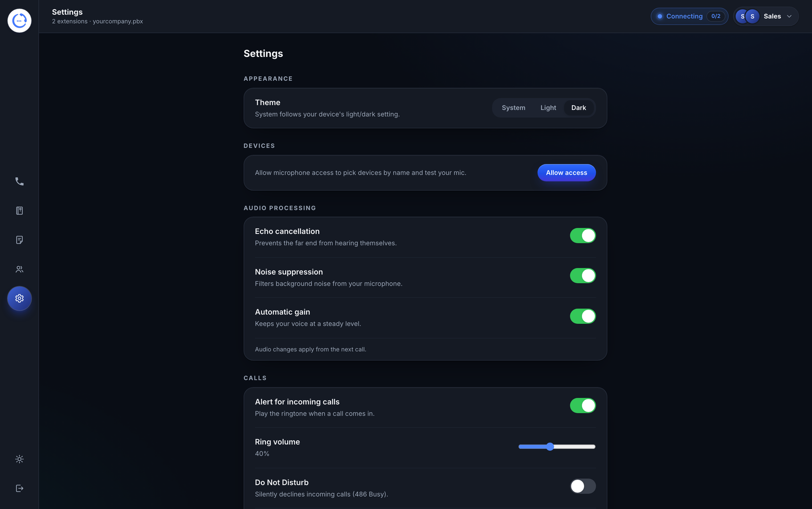Click the app logo in the sidebar
Screen dimensions: 812x509
pyautogui.click(x=19, y=20)
